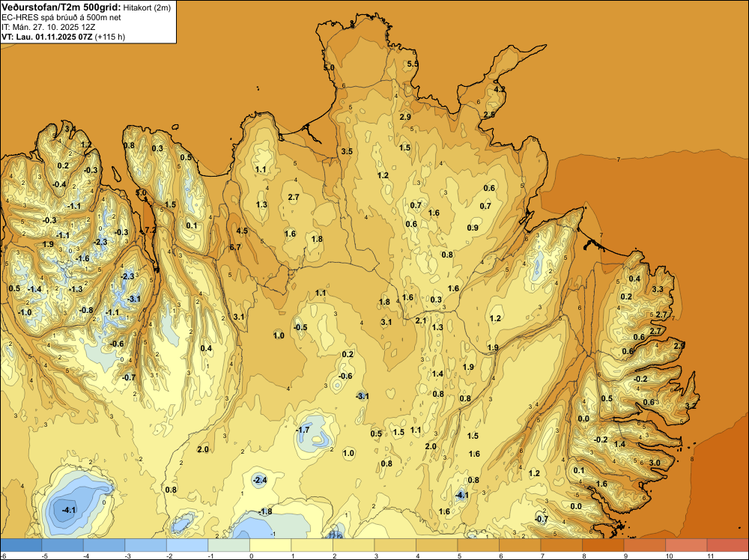Click the 2.5 temperature value
The width and height of the screenshot is (749, 560).
(x=489, y=115)
